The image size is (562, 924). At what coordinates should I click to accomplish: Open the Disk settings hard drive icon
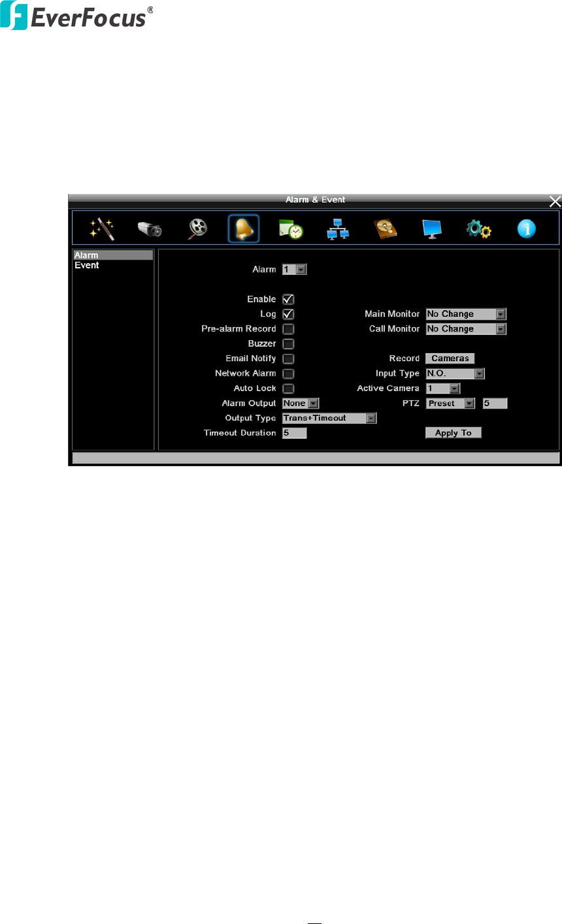click(x=386, y=229)
